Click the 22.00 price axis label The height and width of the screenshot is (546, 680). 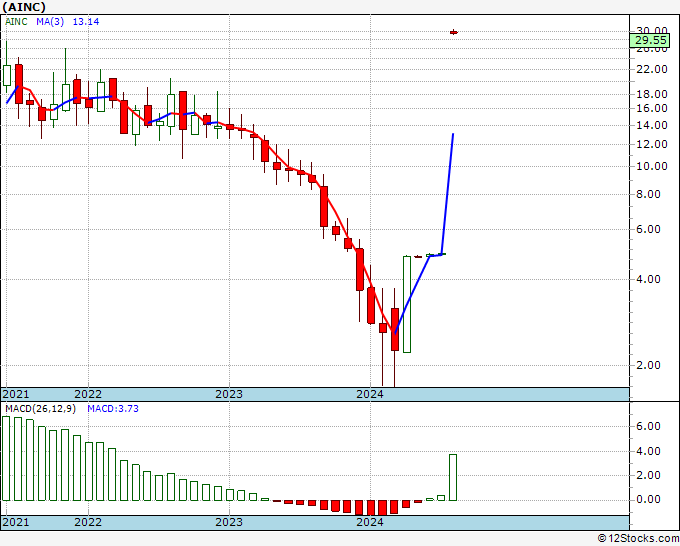(x=652, y=69)
